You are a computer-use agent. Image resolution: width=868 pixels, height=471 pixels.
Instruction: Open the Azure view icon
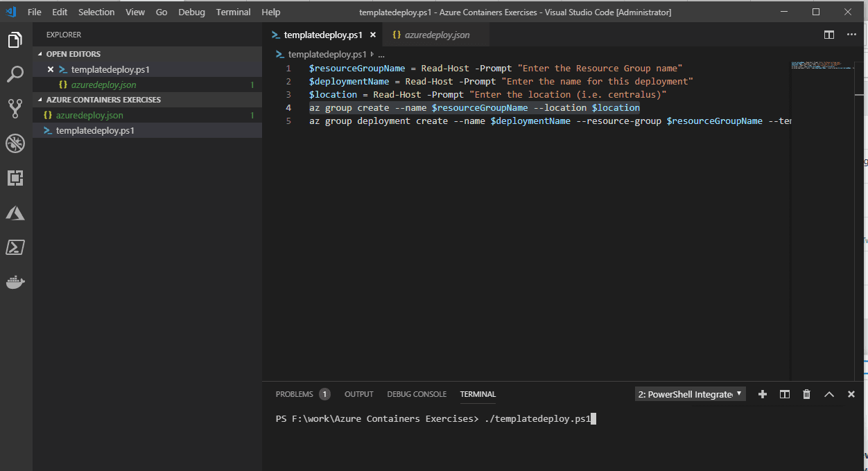pos(15,213)
